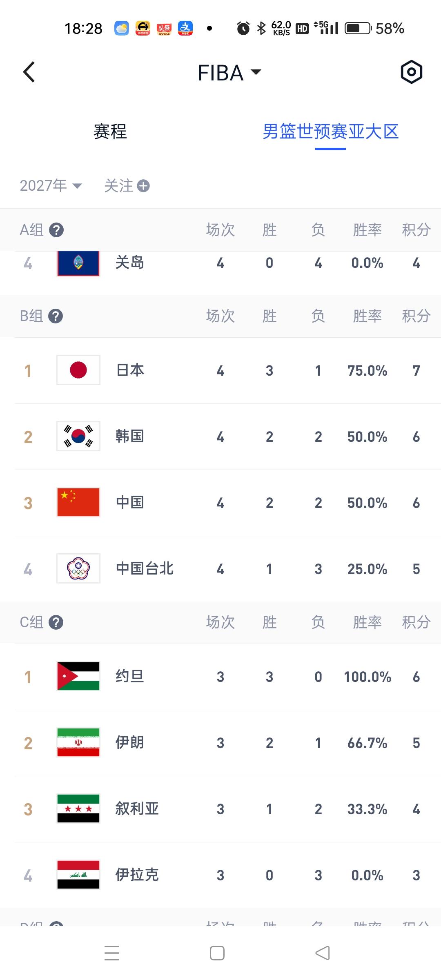Image resolution: width=441 pixels, height=980 pixels.
Task: Select the 男篮世预赛亚大区 tab
Action: point(330,131)
